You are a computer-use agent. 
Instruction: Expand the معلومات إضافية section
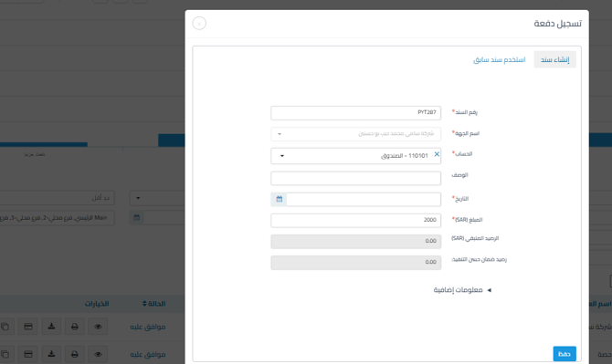(462, 290)
